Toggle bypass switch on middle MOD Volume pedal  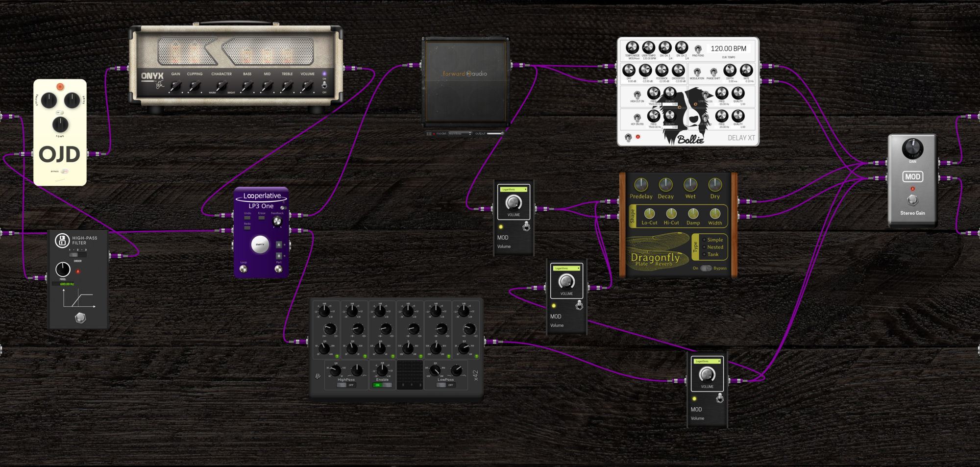coord(579,305)
